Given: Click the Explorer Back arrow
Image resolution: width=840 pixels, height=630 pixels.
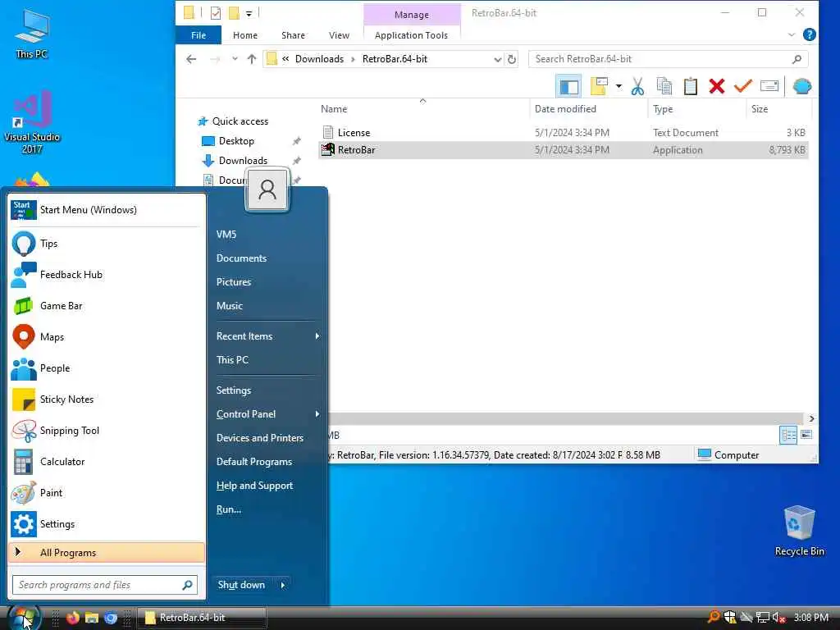Looking at the screenshot, I should click(x=191, y=59).
